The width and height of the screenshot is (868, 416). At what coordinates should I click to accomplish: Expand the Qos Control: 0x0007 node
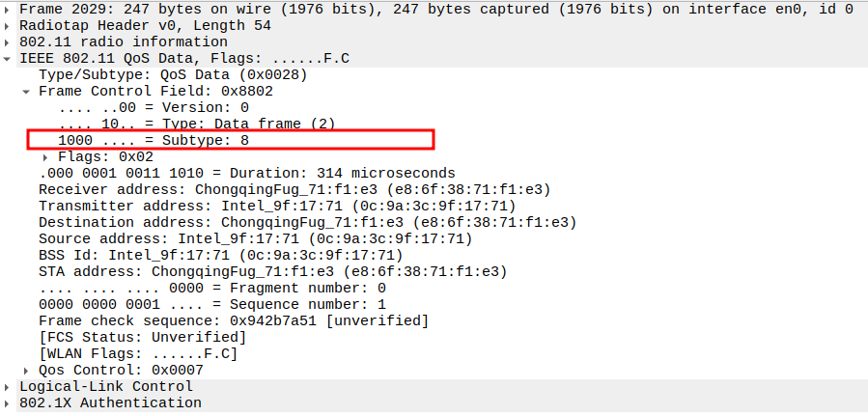pos(26,370)
